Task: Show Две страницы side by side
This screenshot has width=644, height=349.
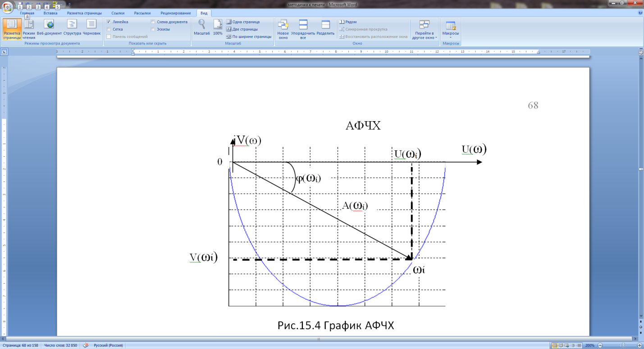Action: (242, 29)
